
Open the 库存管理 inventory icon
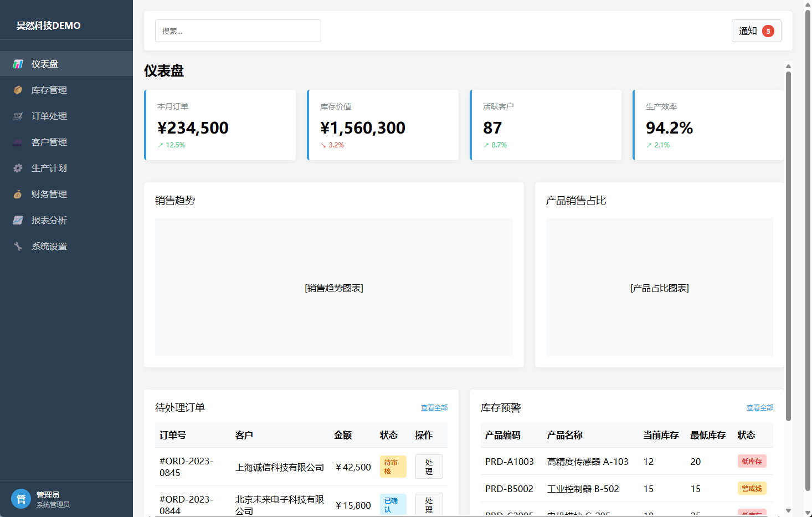[18, 89]
